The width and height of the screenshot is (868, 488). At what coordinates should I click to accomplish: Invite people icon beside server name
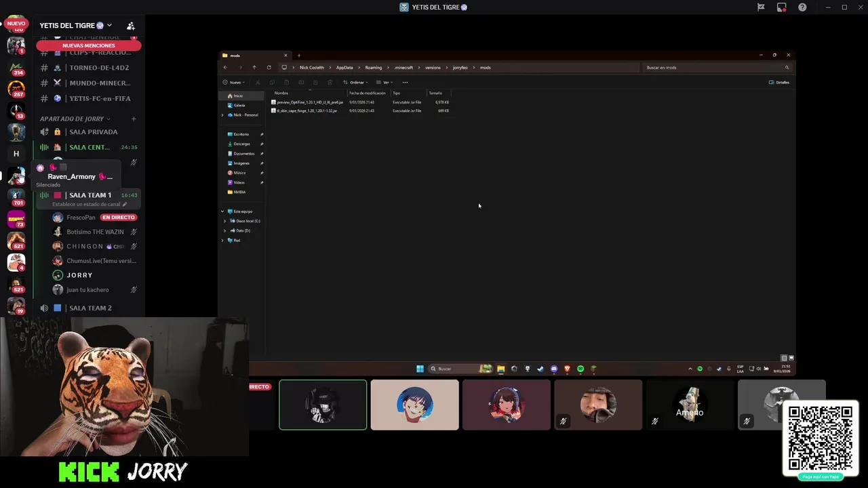[131, 26]
